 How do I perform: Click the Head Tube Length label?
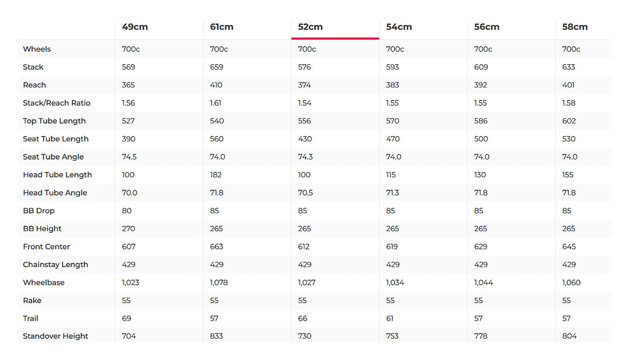tap(57, 175)
